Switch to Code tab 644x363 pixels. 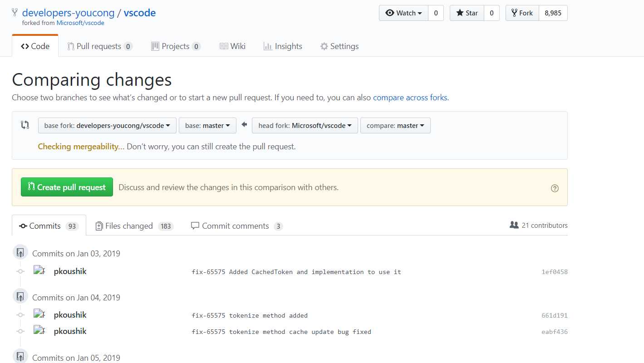pos(35,46)
